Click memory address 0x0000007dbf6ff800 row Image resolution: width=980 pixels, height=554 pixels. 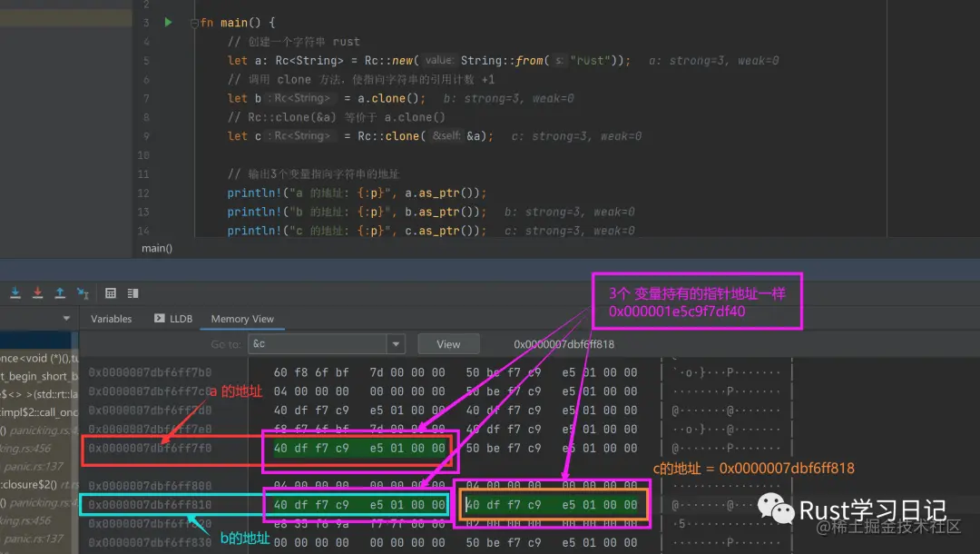(150, 486)
